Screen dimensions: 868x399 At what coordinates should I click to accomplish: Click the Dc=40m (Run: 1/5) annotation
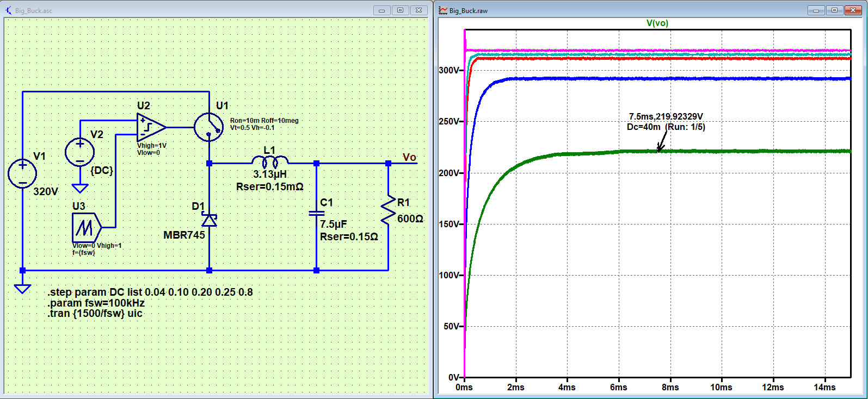click(x=666, y=127)
